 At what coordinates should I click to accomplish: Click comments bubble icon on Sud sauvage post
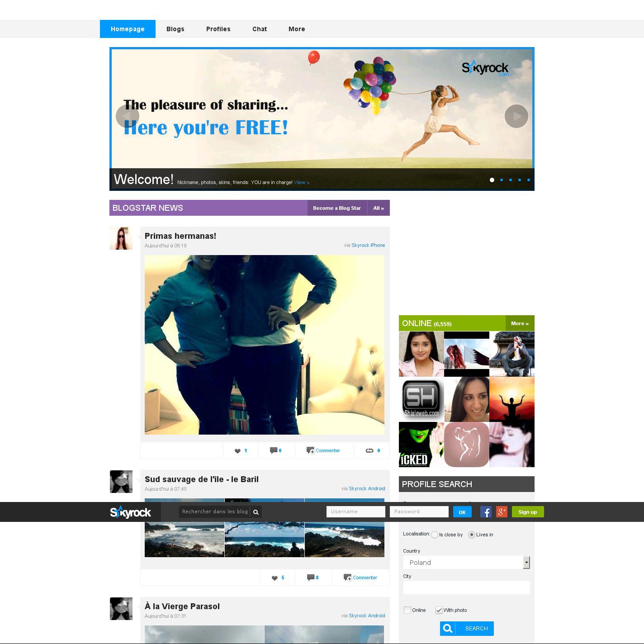click(310, 578)
